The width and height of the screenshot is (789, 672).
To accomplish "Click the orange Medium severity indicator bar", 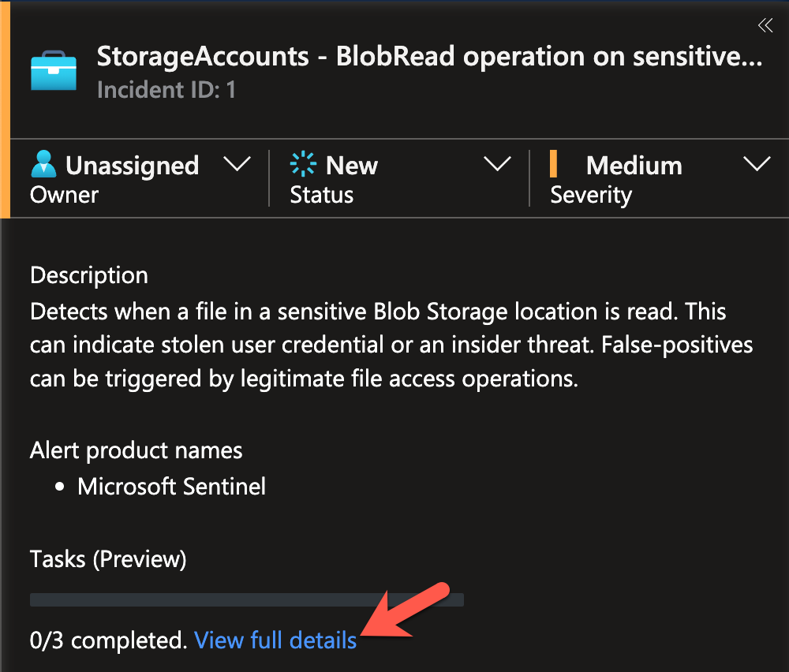I will [x=553, y=165].
